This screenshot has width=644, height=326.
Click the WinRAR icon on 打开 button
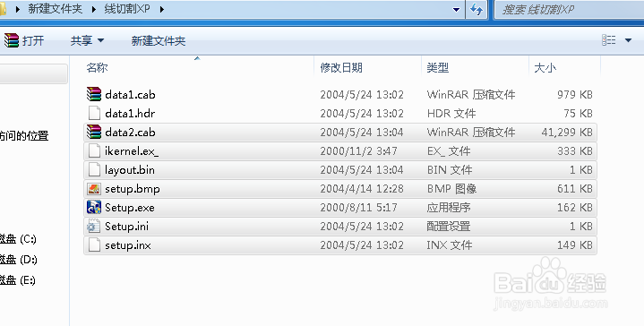click(x=12, y=40)
